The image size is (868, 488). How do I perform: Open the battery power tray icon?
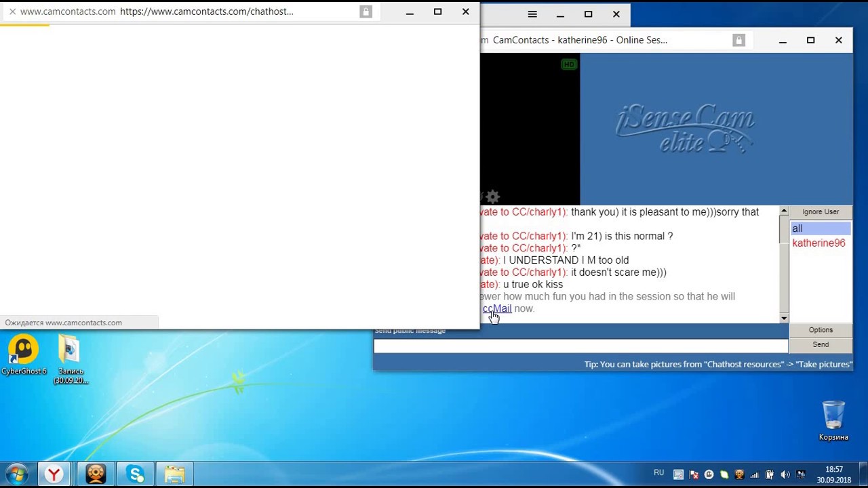click(770, 474)
